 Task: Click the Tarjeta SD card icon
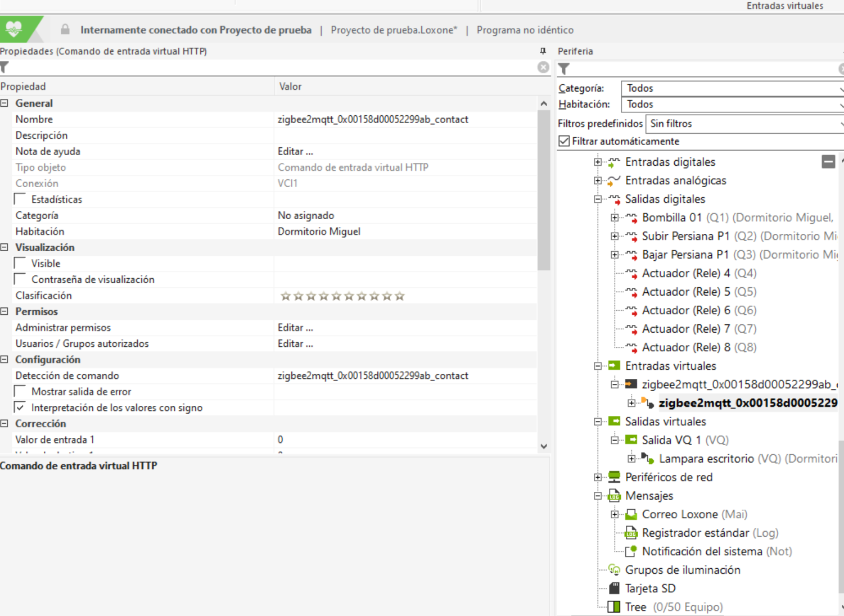tap(614, 588)
